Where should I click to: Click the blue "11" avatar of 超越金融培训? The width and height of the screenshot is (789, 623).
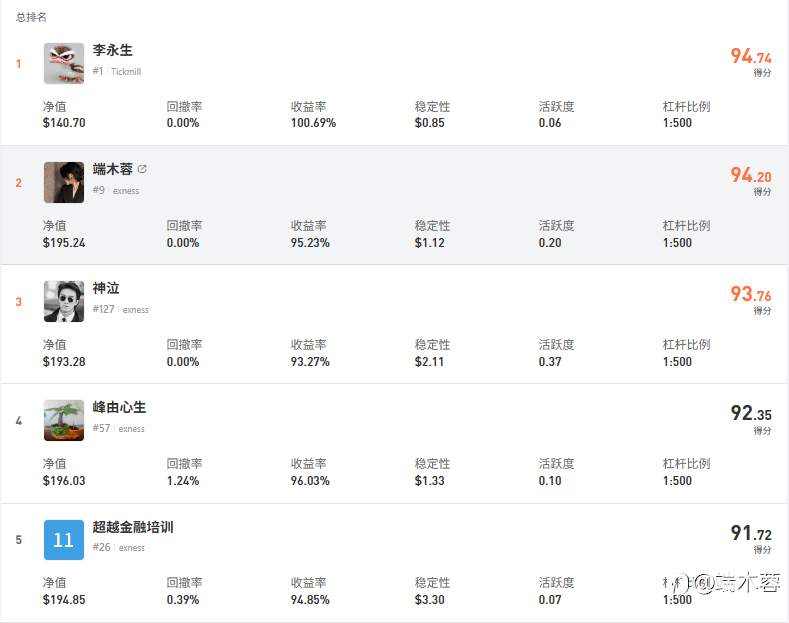coord(63,539)
